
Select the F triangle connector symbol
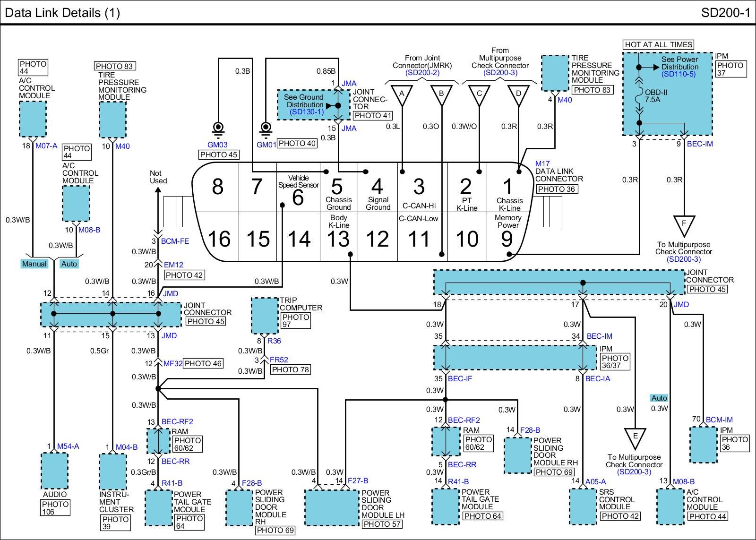pos(683,224)
